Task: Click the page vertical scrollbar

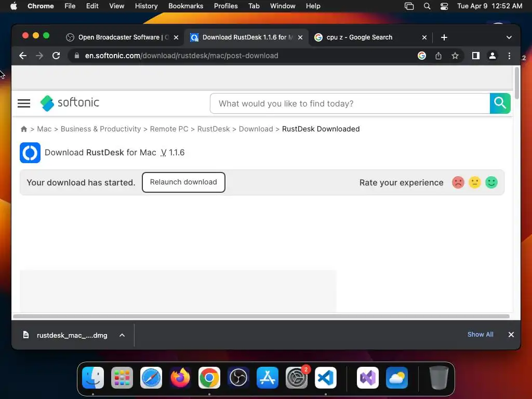Action: 517,83
